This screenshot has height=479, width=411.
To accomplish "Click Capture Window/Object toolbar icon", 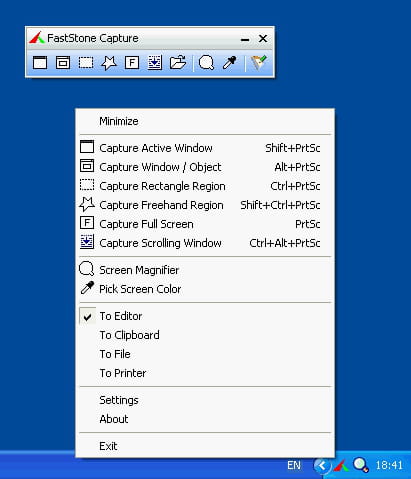I will 63,63.
